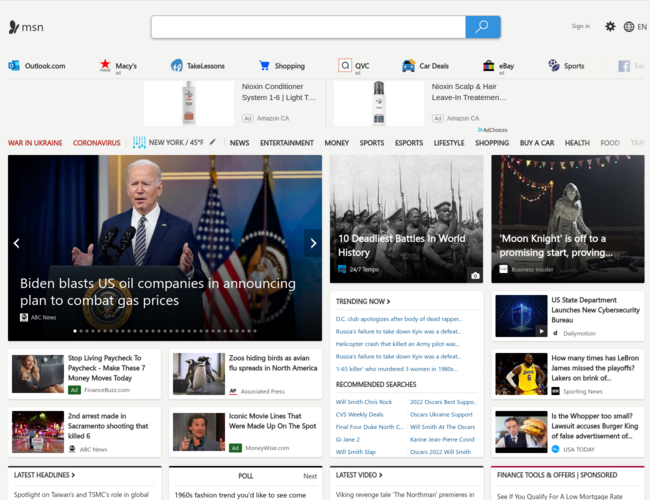Open the Moon Knight article card

(x=568, y=219)
